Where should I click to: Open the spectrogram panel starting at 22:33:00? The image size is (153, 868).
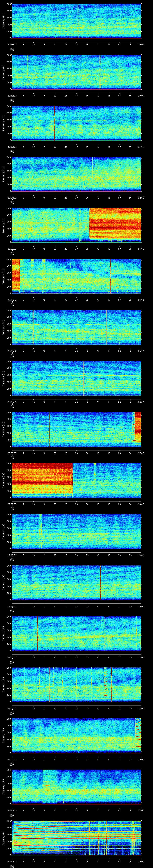click(x=77, y=787)
